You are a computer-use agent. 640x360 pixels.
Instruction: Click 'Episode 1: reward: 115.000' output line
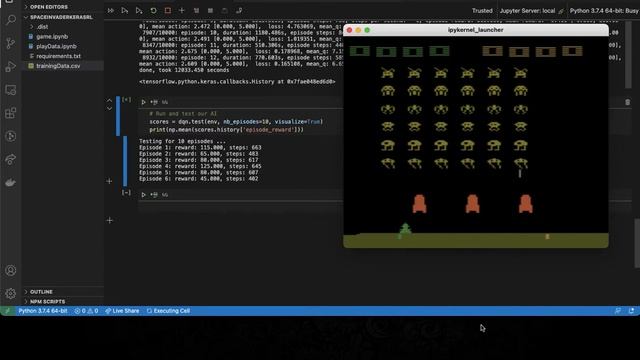click(x=200, y=147)
